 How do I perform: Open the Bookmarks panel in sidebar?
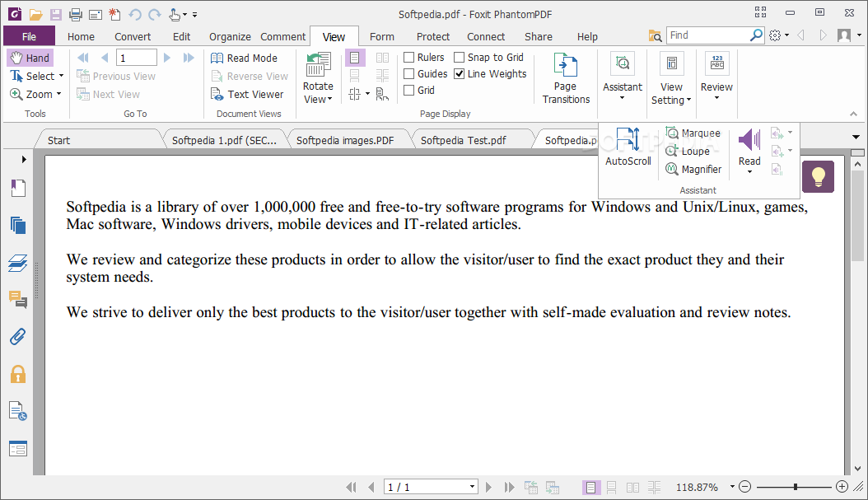point(18,189)
